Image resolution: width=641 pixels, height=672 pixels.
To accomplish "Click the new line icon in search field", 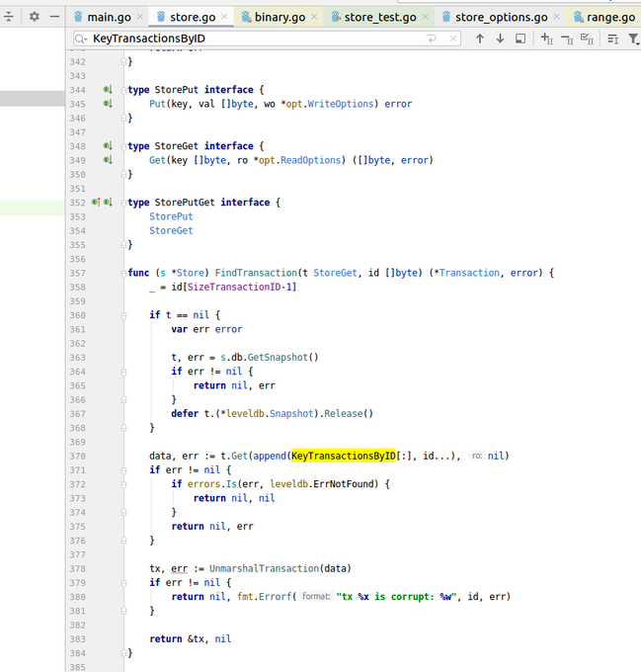I will click(x=432, y=39).
